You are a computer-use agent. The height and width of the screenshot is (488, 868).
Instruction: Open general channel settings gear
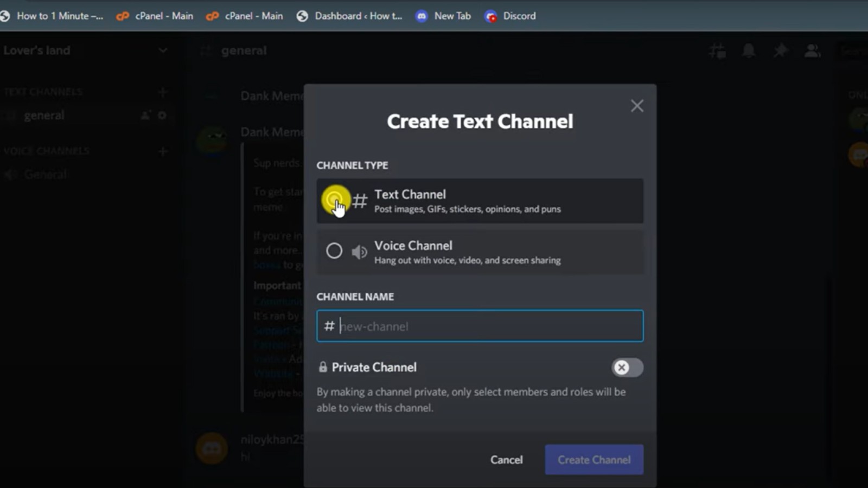pos(162,115)
